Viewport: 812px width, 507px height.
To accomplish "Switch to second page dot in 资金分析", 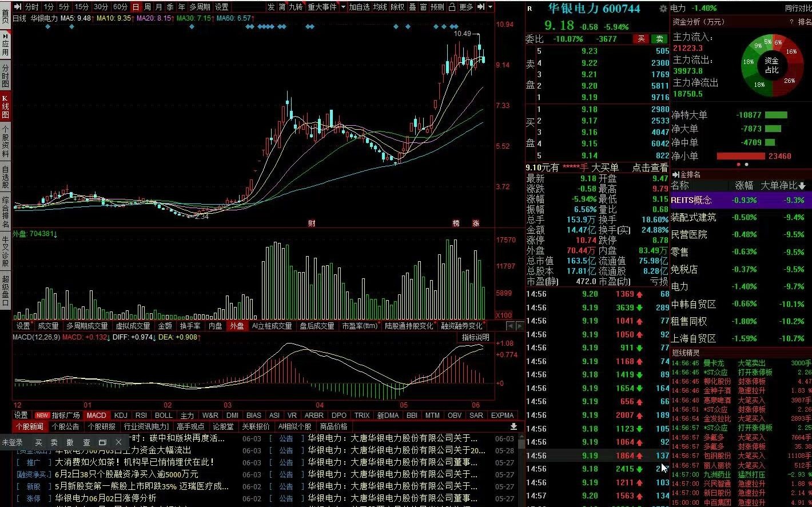I will 746,165.
